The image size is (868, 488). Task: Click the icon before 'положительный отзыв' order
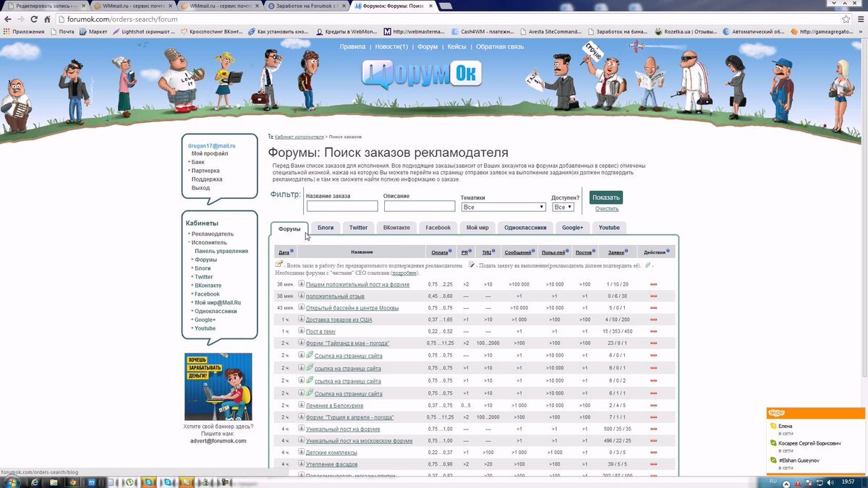[301, 296]
